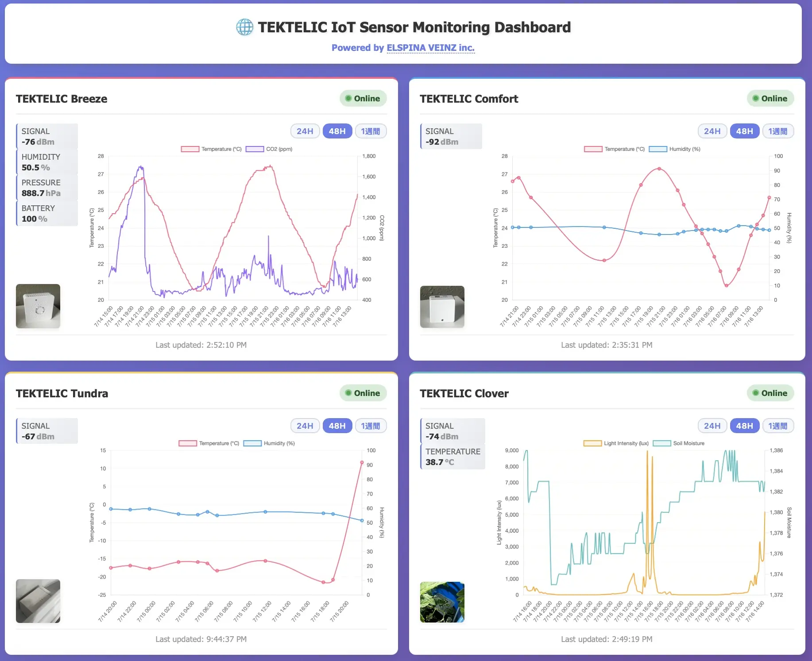Click the Tundra SIGNAL -67 dBm tile
This screenshot has height=661, width=812.
(x=47, y=431)
